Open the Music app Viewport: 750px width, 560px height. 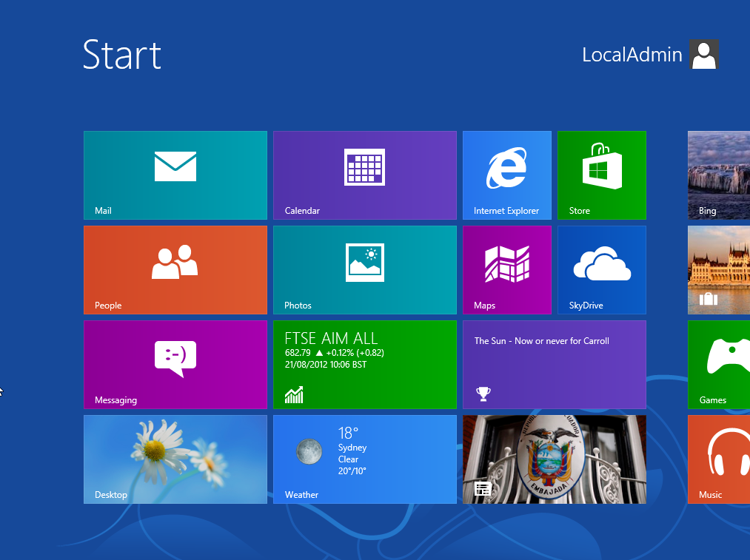click(x=717, y=459)
